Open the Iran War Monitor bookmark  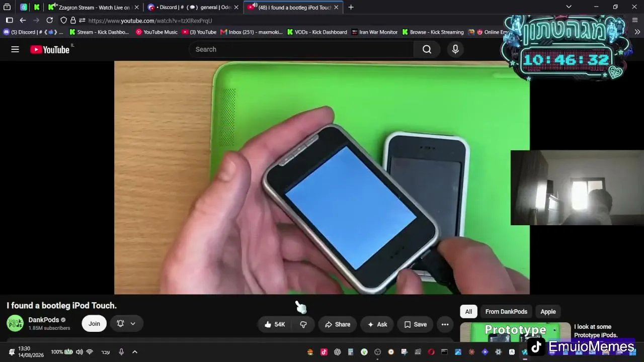pyautogui.click(x=374, y=32)
